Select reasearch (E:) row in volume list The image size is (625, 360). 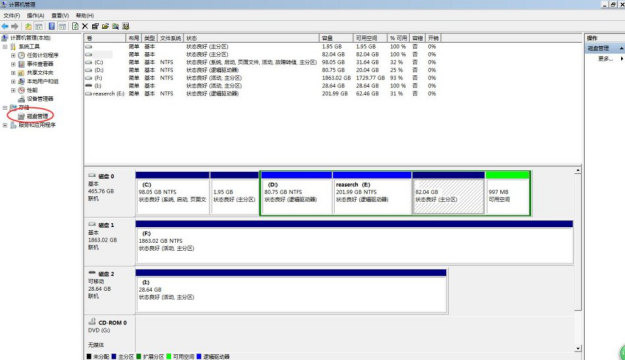(x=261, y=94)
